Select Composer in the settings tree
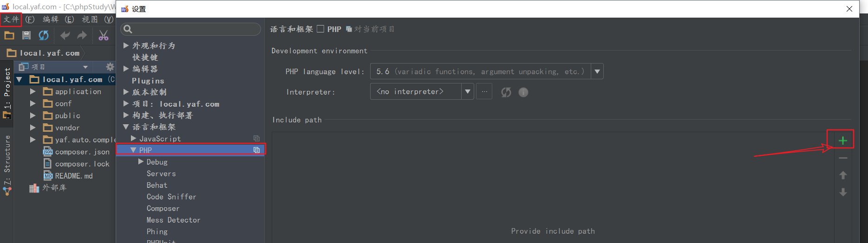Viewport: 868px width, 243px height. pos(163,208)
